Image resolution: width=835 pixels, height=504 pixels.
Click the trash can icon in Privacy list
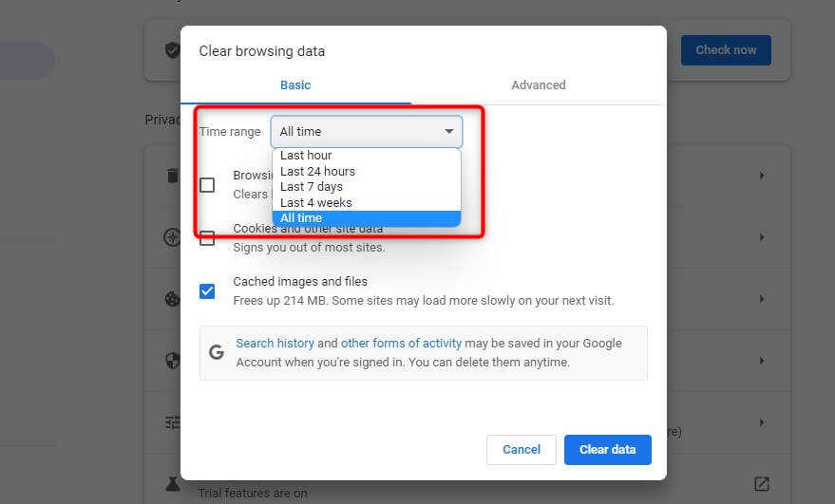click(172, 176)
